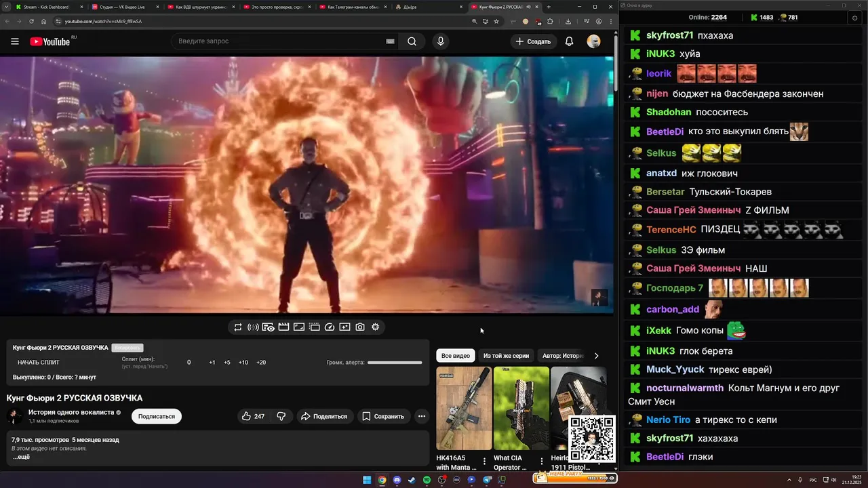This screenshot has height=488, width=868.
Task: Click the Создать create button
Action: [x=533, y=41]
